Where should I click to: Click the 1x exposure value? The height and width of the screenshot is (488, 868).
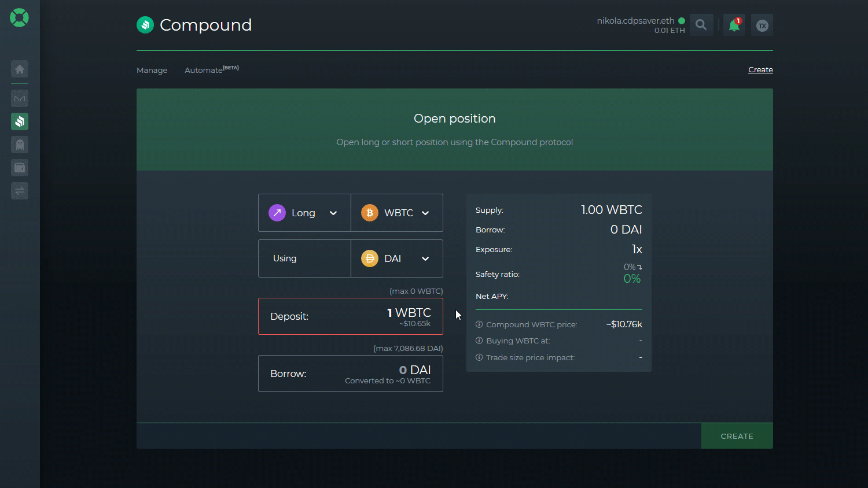pyautogui.click(x=637, y=249)
